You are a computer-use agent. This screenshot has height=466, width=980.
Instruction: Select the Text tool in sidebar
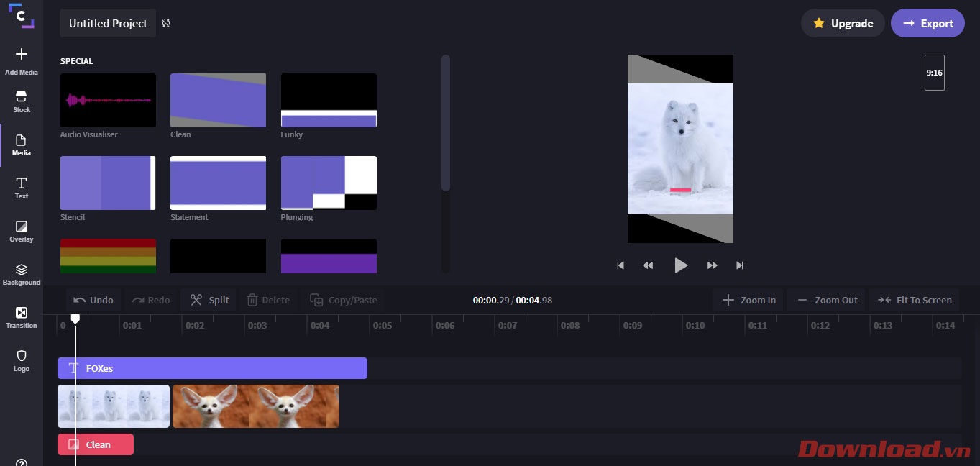22,188
